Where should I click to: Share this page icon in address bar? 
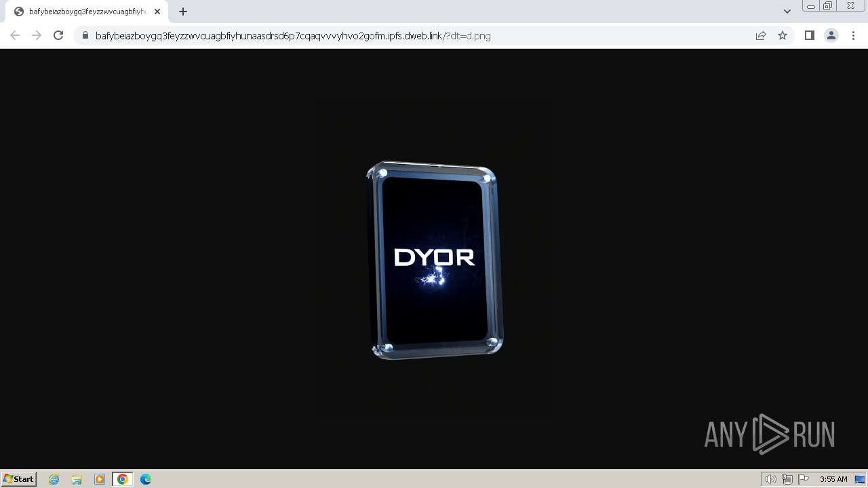coord(761,35)
